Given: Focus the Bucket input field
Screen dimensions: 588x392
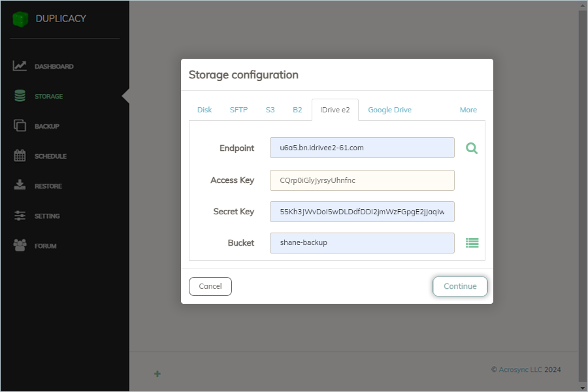Looking at the screenshot, I should 362,242.
